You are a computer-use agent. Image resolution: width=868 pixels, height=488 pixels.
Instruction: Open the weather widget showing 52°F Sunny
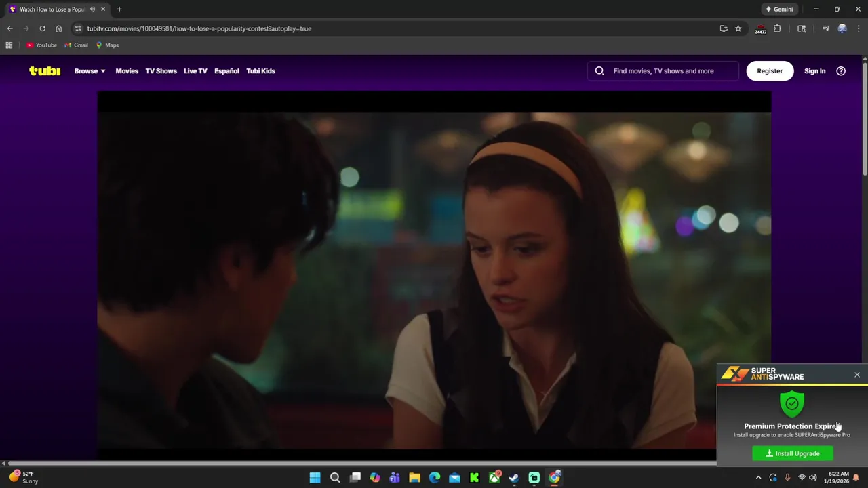click(23, 477)
